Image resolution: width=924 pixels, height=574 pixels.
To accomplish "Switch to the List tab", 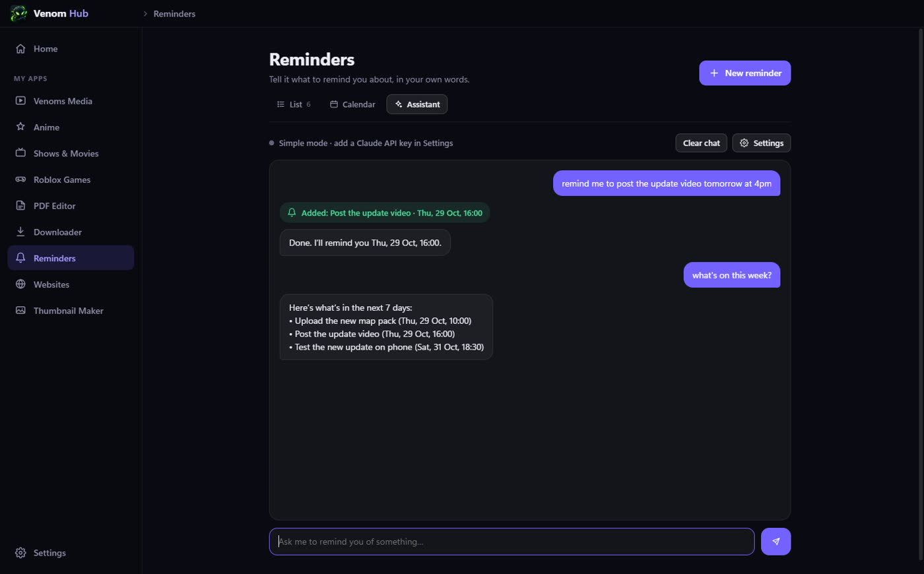I will pyautogui.click(x=293, y=104).
